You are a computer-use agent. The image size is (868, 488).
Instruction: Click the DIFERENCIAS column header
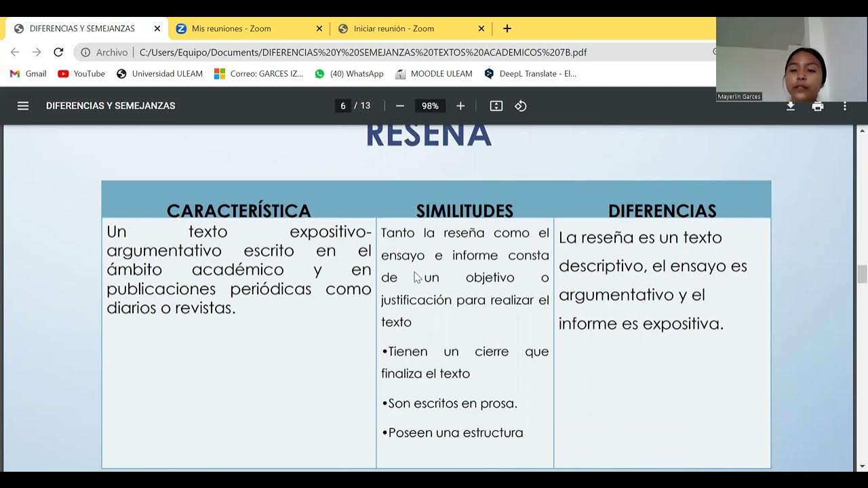coord(663,211)
